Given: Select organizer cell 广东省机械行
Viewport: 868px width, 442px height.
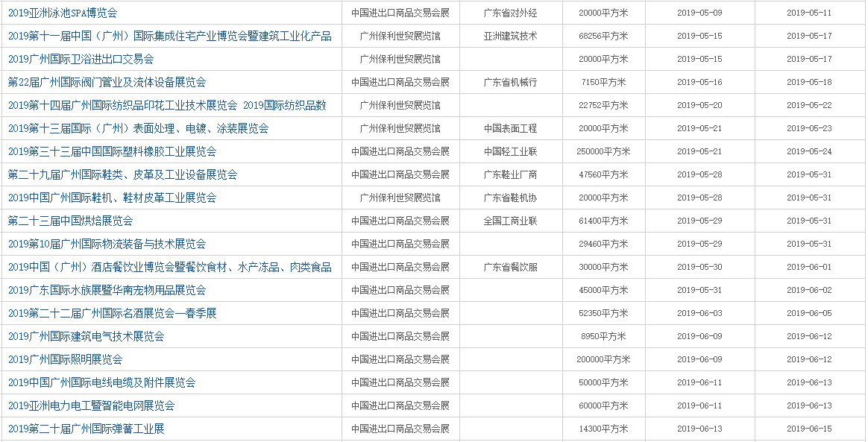Looking at the screenshot, I should point(510,83).
